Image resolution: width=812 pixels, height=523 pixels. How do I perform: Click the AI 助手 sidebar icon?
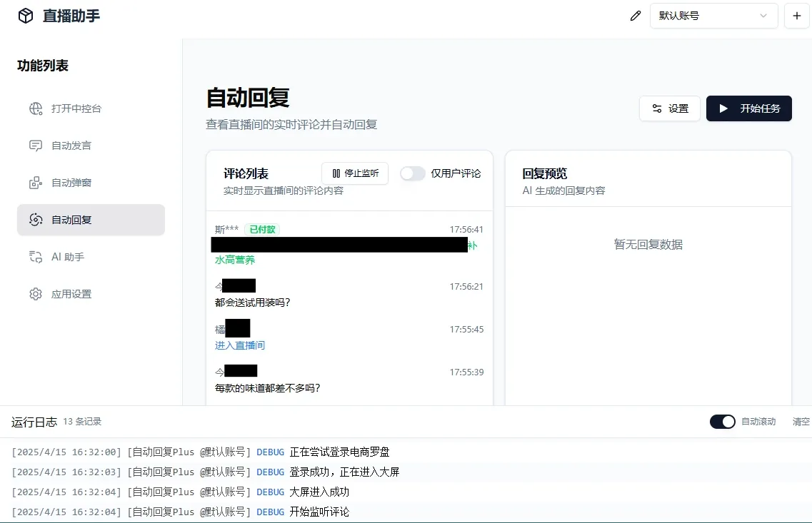pos(36,257)
